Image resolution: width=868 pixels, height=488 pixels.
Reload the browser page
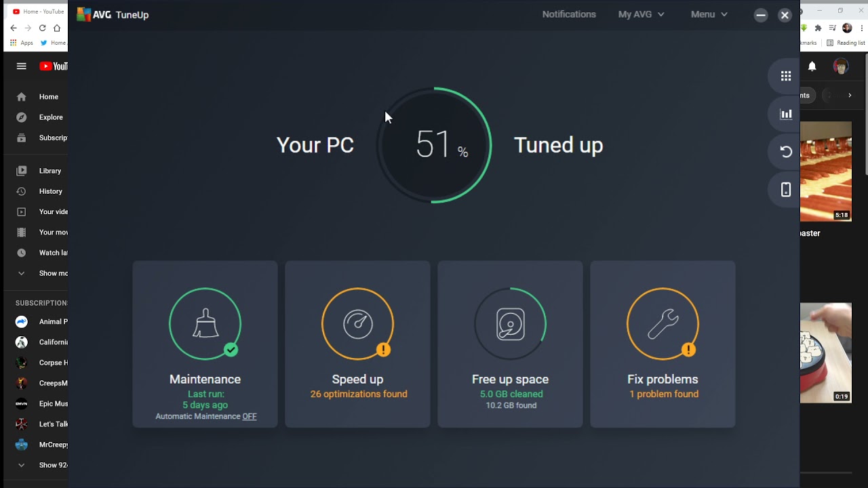click(42, 28)
